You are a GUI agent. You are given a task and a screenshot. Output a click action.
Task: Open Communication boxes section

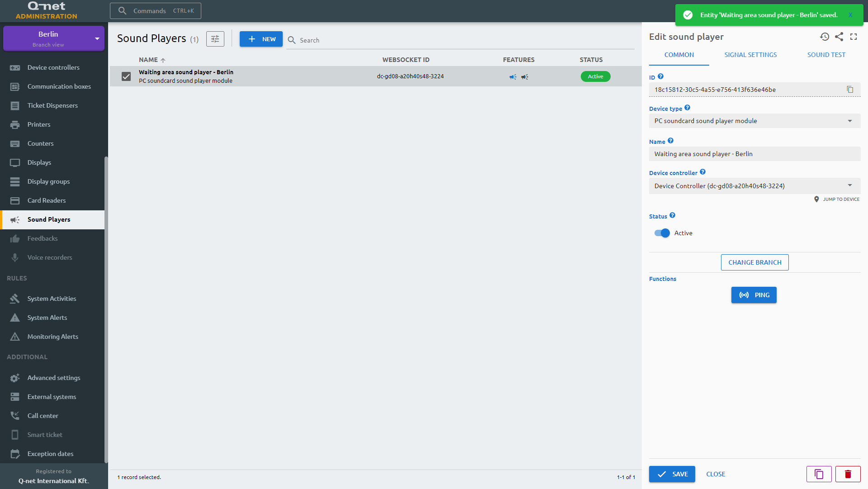tap(53, 86)
